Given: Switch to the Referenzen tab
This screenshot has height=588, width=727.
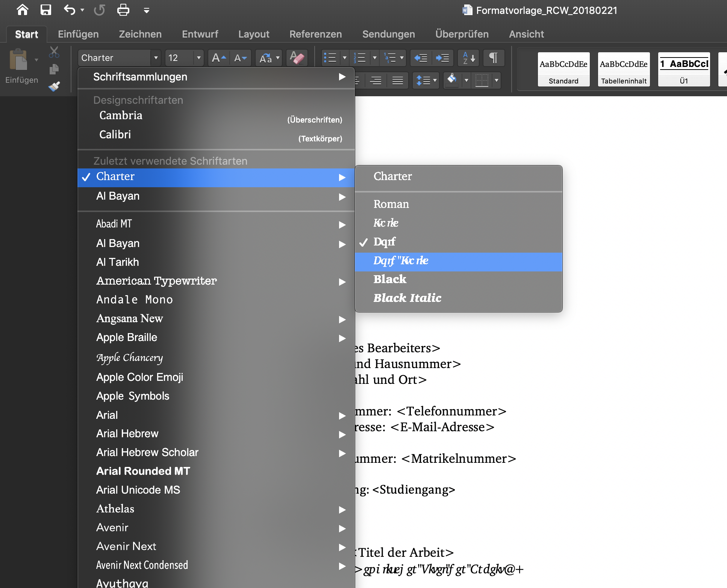Looking at the screenshot, I should pos(315,34).
